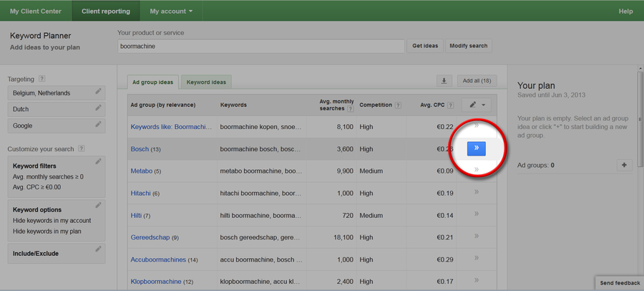Click the pencil icon for Keyword filters
This screenshot has height=291, width=644.
click(98, 161)
